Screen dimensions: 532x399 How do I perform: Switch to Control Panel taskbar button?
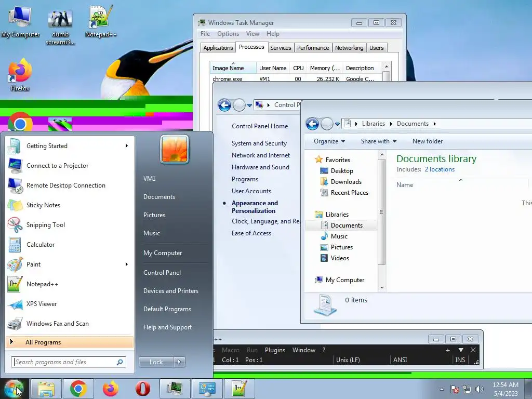click(x=207, y=389)
